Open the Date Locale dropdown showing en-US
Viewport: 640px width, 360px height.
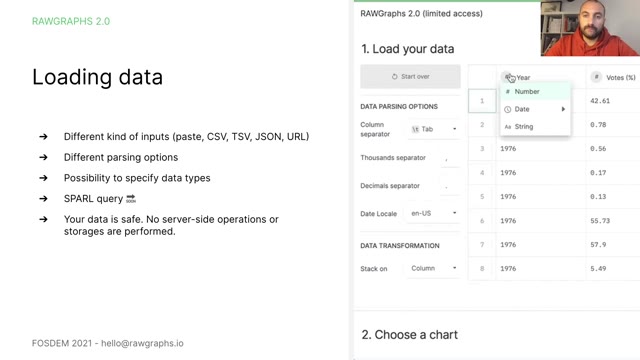434,213
